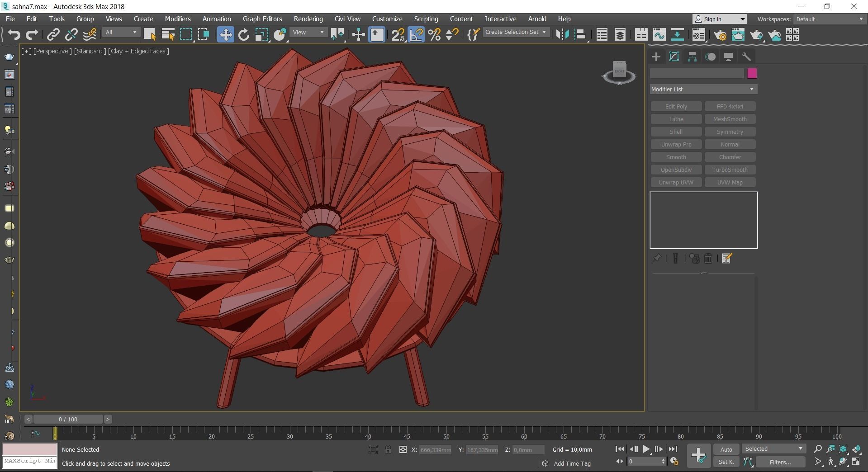The height and width of the screenshot is (472, 868).
Task: Open the Arnold menu
Action: coord(537,19)
